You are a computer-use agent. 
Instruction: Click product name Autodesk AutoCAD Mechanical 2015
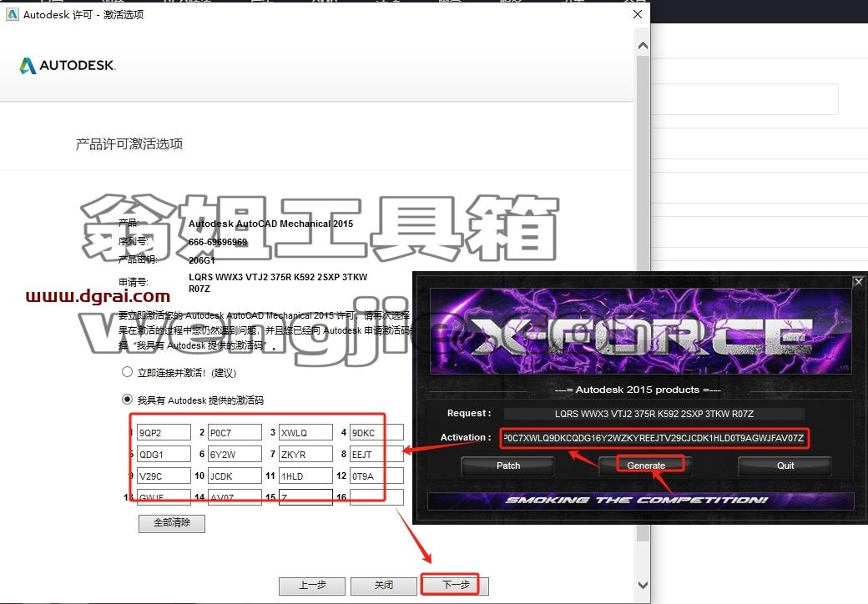pos(270,224)
